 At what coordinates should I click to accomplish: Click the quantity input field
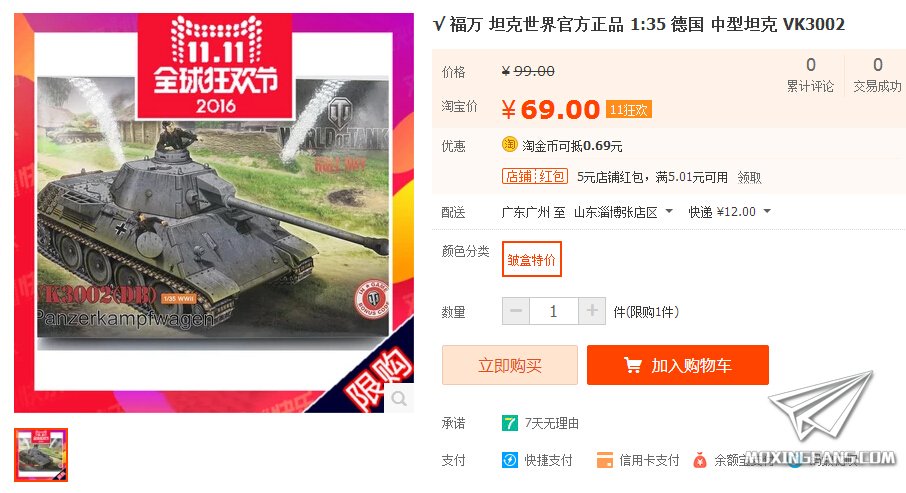pos(554,311)
